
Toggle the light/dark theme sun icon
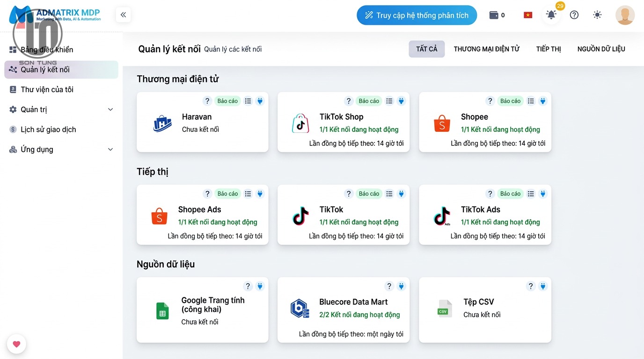597,15
